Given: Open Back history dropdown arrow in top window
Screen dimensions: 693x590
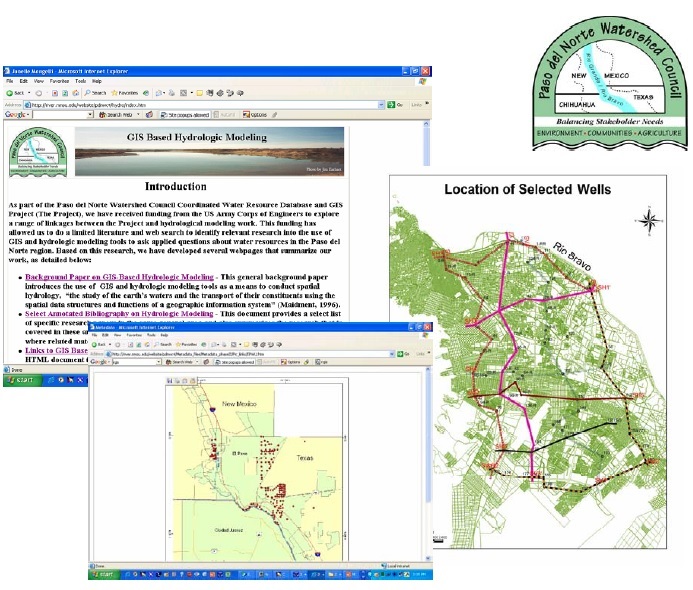Looking at the screenshot, I should pos(29,93).
